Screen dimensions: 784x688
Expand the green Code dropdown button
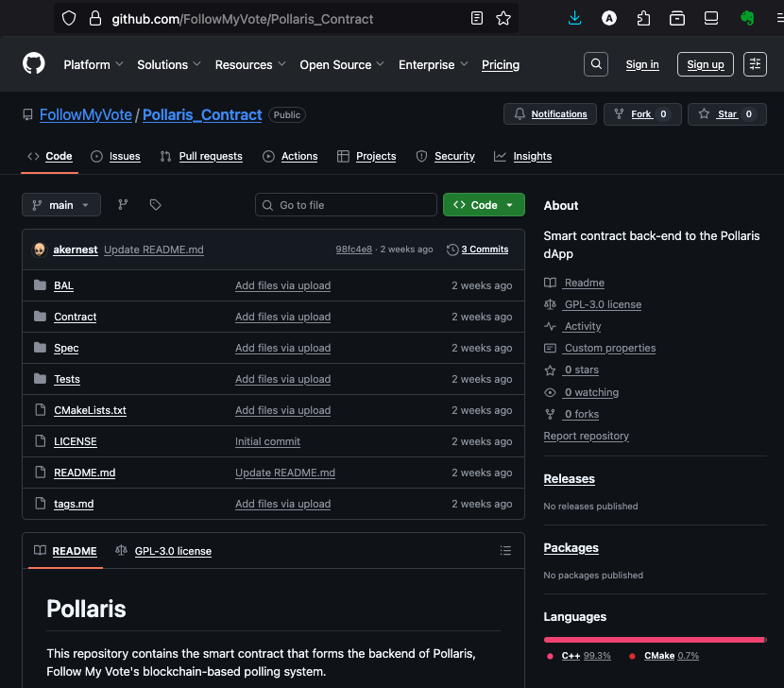coord(484,205)
